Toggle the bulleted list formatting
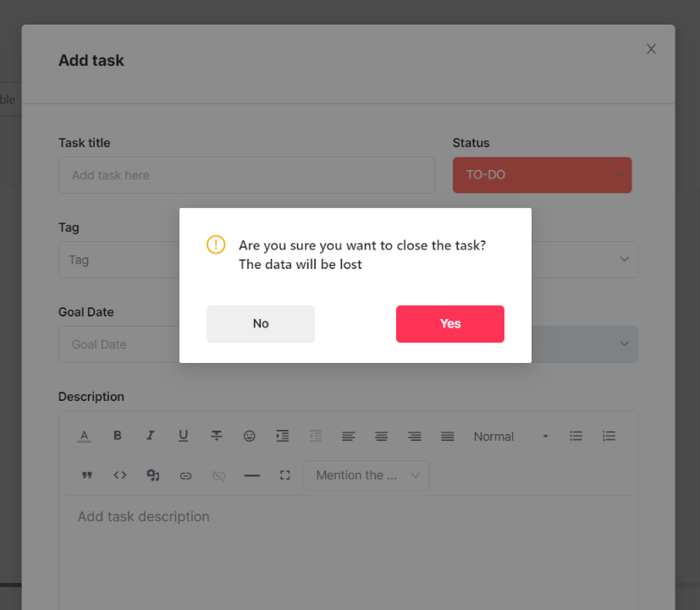This screenshot has height=610, width=700. pos(576,436)
